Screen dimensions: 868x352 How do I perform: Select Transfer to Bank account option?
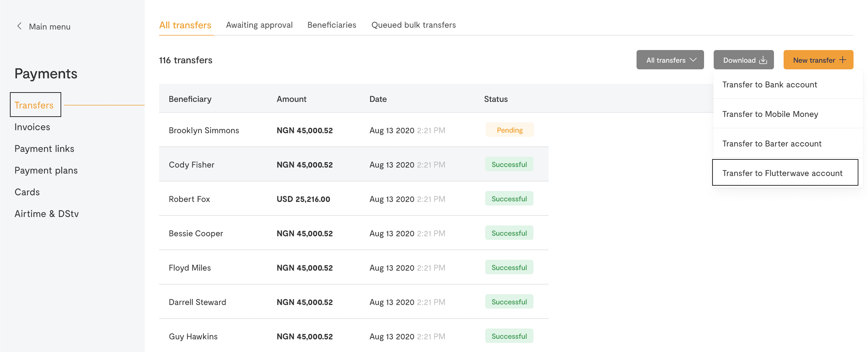(x=788, y=84)
